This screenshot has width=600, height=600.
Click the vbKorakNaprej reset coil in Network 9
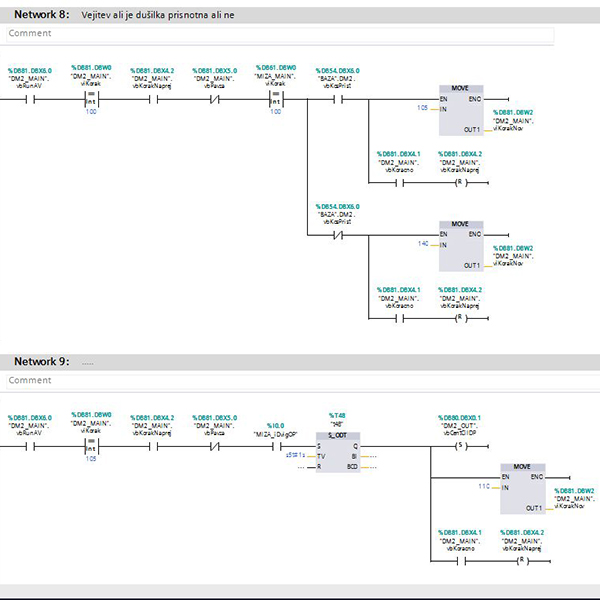521,562
